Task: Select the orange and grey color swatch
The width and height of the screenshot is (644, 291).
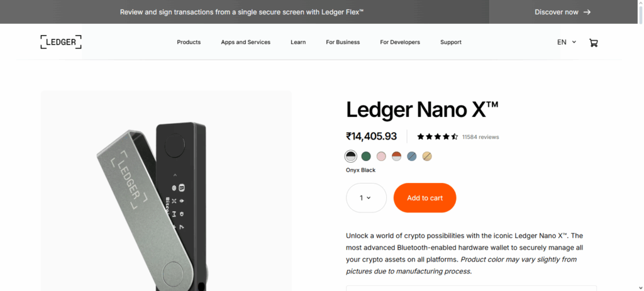Action: 396,156
